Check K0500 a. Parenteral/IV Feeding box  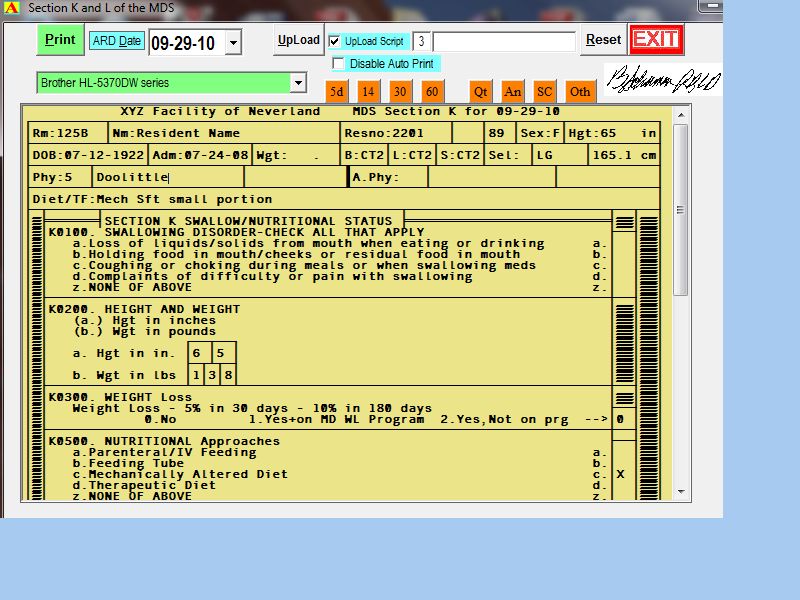pos(623,453)
